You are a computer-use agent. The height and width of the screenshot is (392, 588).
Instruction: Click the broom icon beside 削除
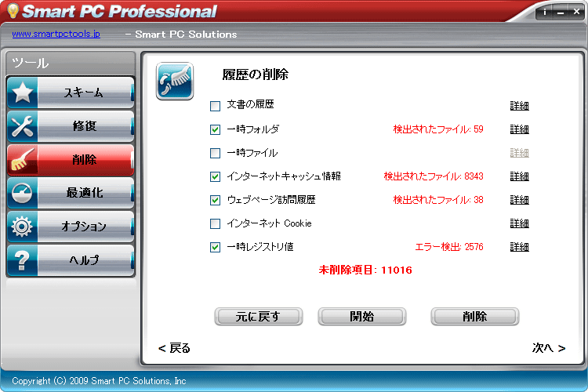coord(23,160)
